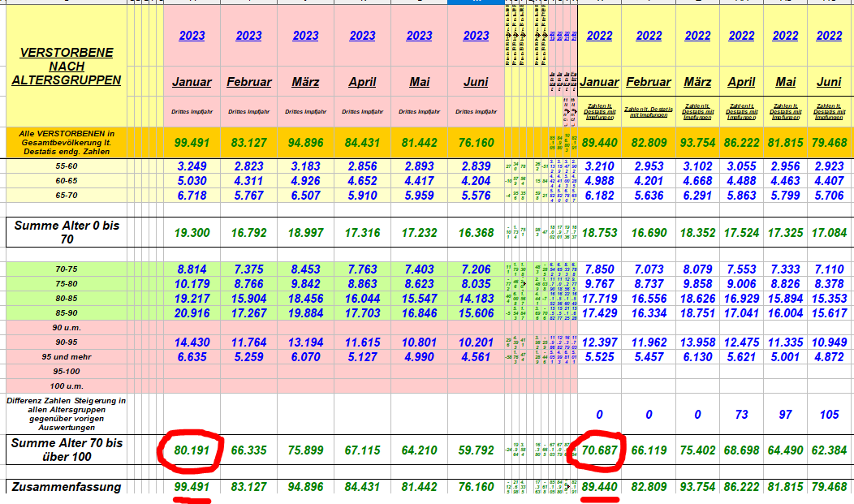Click total deaths value 89.440 in the orange row
This screenshot has width=854, height=504.
point(599,143)
